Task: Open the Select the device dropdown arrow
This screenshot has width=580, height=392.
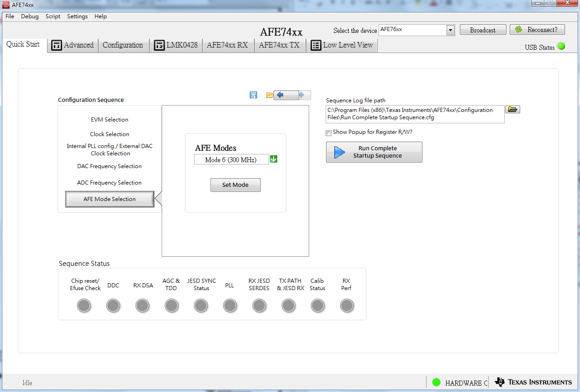Action: tap(450, 30)
